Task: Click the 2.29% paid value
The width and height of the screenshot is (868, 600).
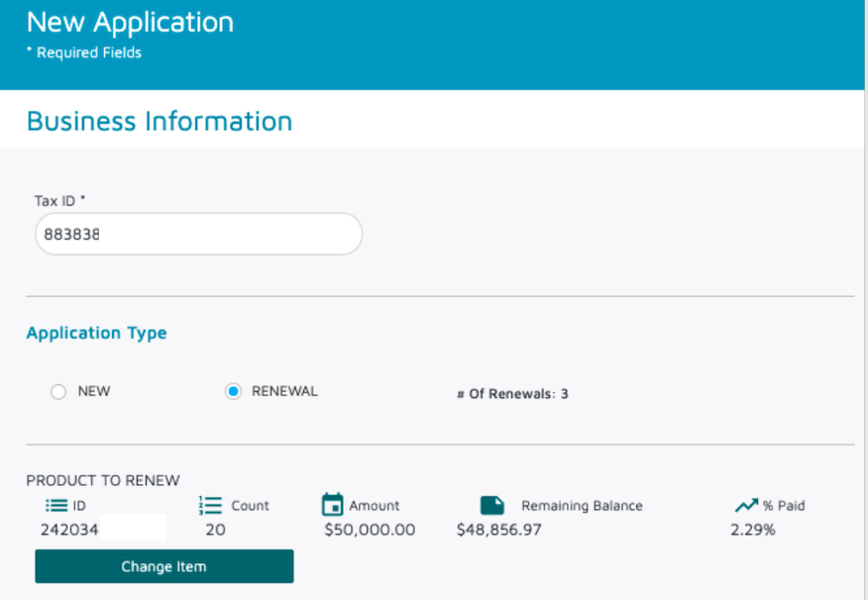Action: pos(753,530)
